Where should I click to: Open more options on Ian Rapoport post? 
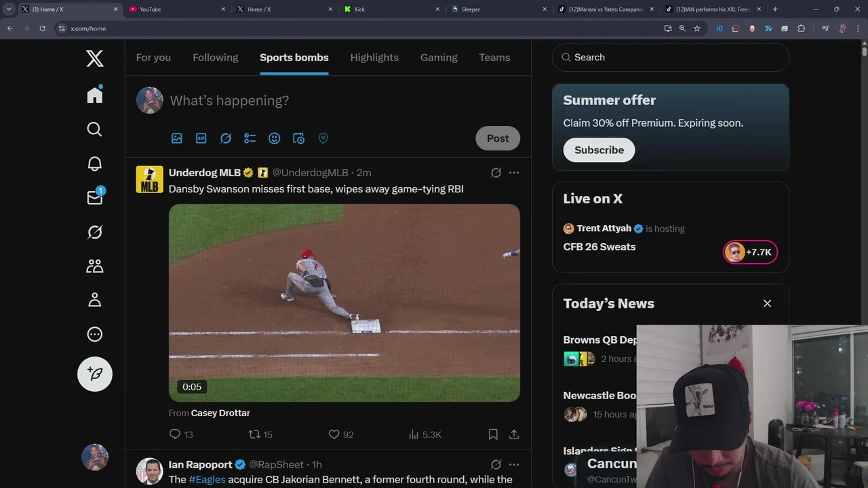514,464
